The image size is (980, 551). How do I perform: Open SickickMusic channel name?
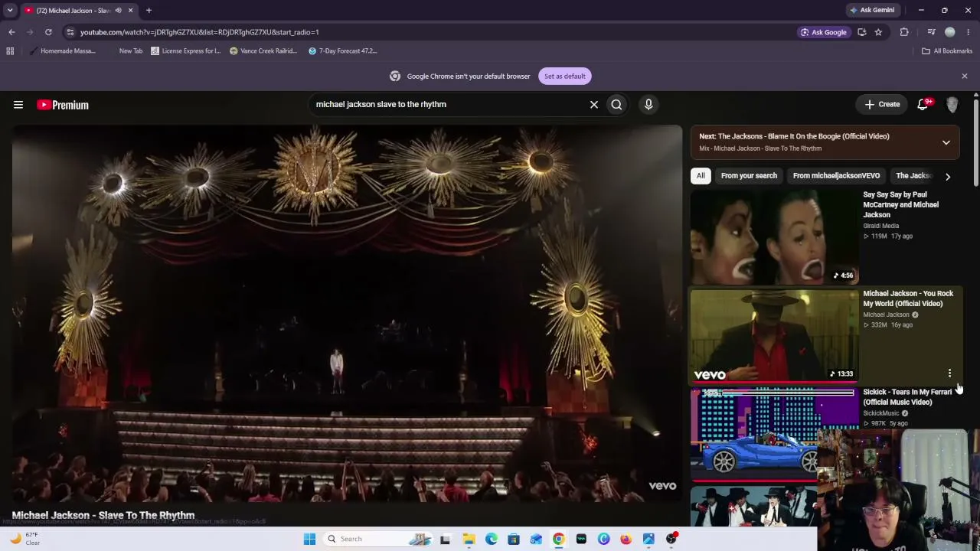881,413
